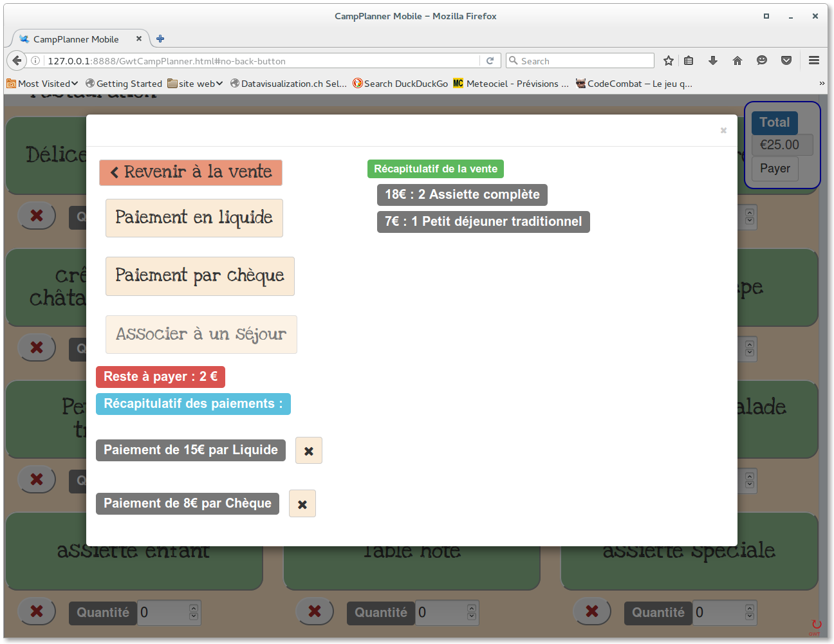Viewport: 834px width, 644px height.
Task: Bookmark this page with star icon
Action: [669, 60]
